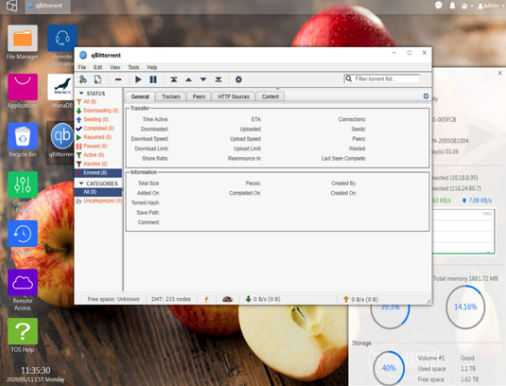Screen dimensions: 506x386
Task: Open the admin user dropdown
Action: 491,6
